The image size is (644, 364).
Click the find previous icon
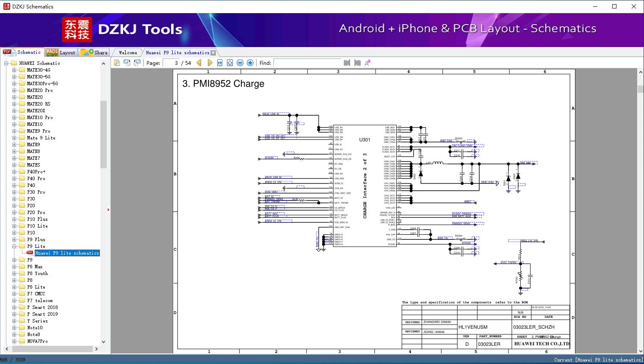pyautogui.click(x=347, y=63)
